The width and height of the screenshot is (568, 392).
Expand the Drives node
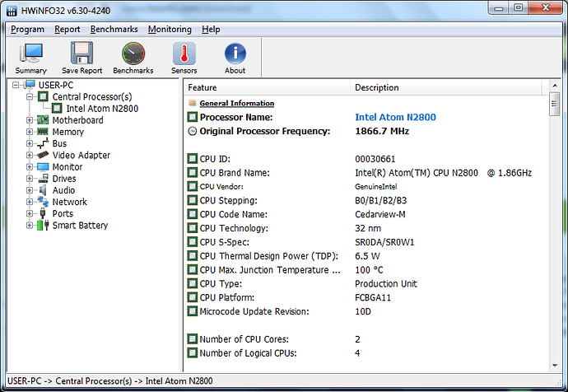coord(30,178)
